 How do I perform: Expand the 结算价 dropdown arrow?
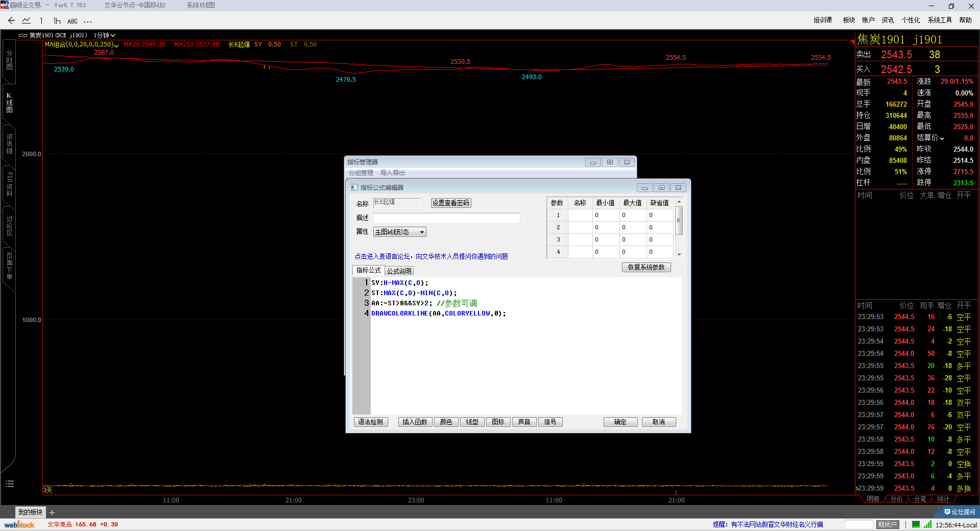(942, 138)
